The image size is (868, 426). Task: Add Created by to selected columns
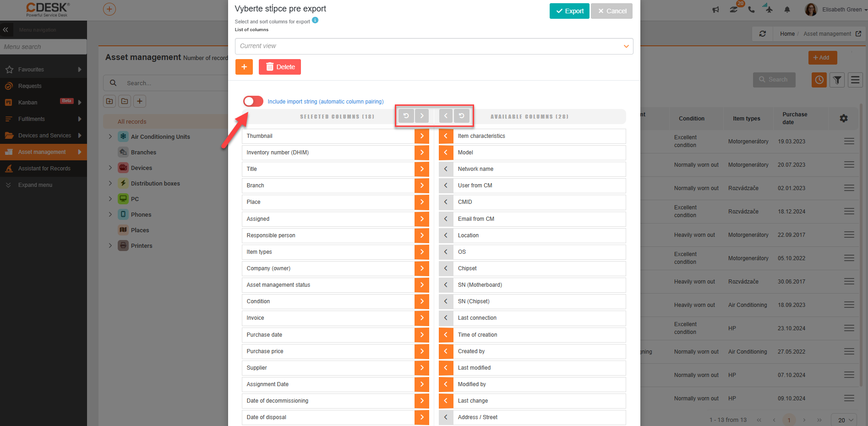click(446, 351)
